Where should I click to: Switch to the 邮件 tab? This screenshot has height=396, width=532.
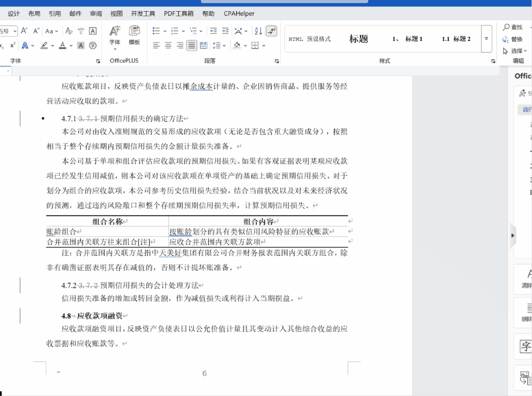point(75,14)
